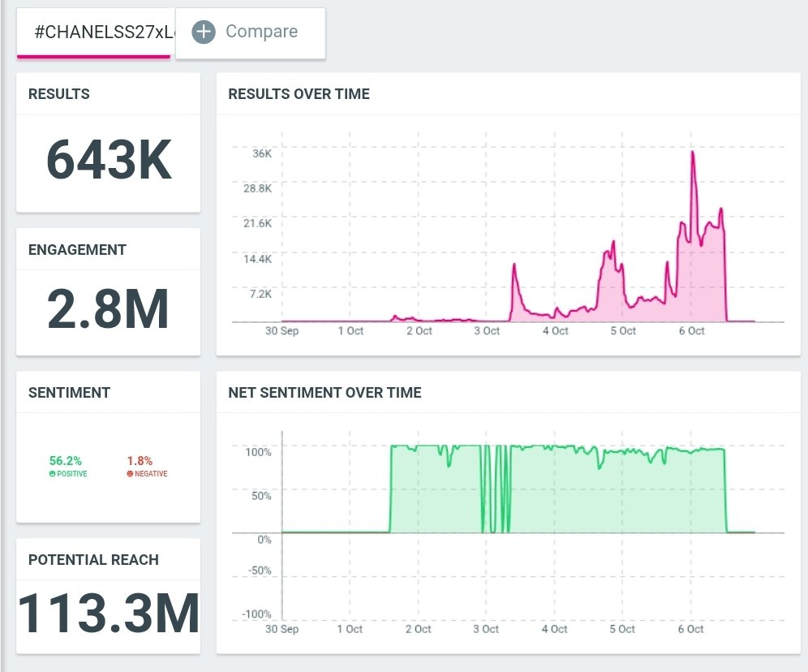808x672 pixels.
Task: Click the 5 Oct label on sentiment chart
Action: (622, 629)
